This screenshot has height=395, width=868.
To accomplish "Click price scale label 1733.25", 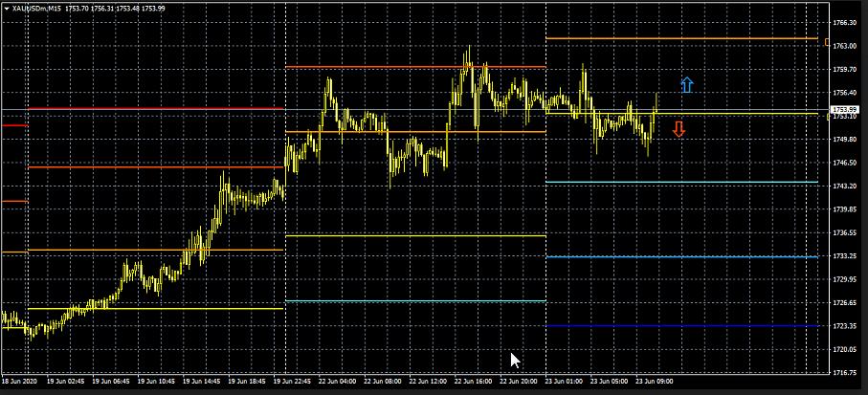I will point(845,256).
